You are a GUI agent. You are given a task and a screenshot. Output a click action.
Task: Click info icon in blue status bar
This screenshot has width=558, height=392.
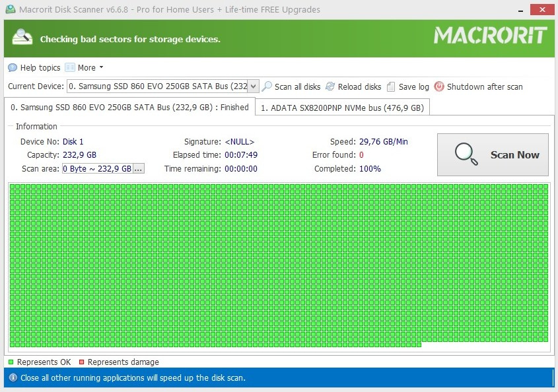pyautogui.click(x=13, y=377)
